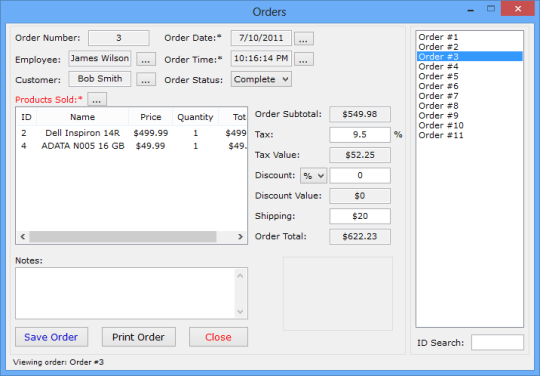540x376 pixels.
Task: Open the Order Time picker ellipsis button
Action: (x=303, y=59)
